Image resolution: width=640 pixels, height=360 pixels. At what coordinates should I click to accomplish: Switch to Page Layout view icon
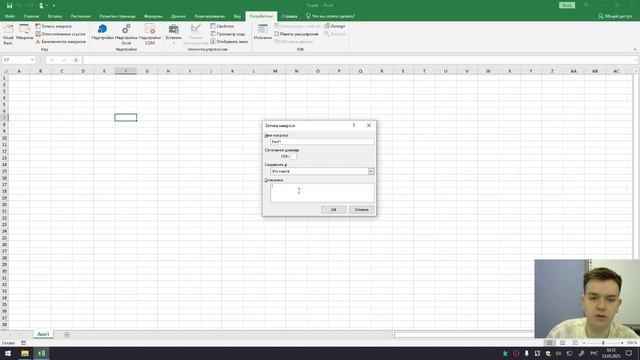[562, 343]
